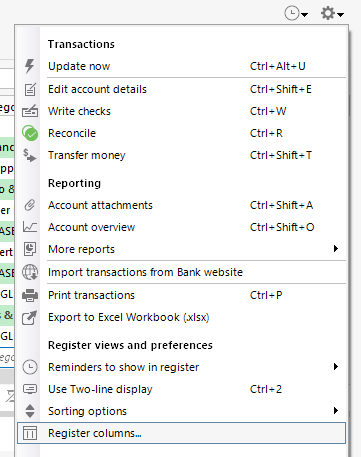Screen dimensions: 361x457
Task: Click the green Reconcile checkmark icon
Action: (30, 133)
